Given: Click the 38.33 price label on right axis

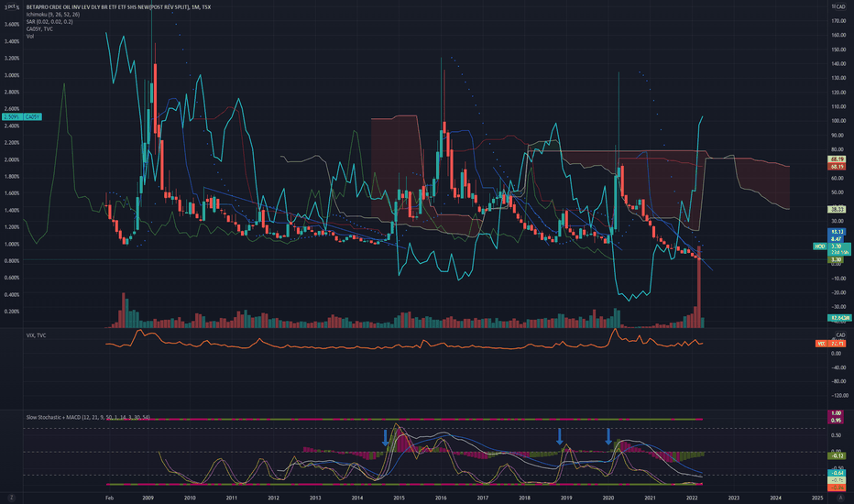Looking at the screenshot, I should pos(837,209).
